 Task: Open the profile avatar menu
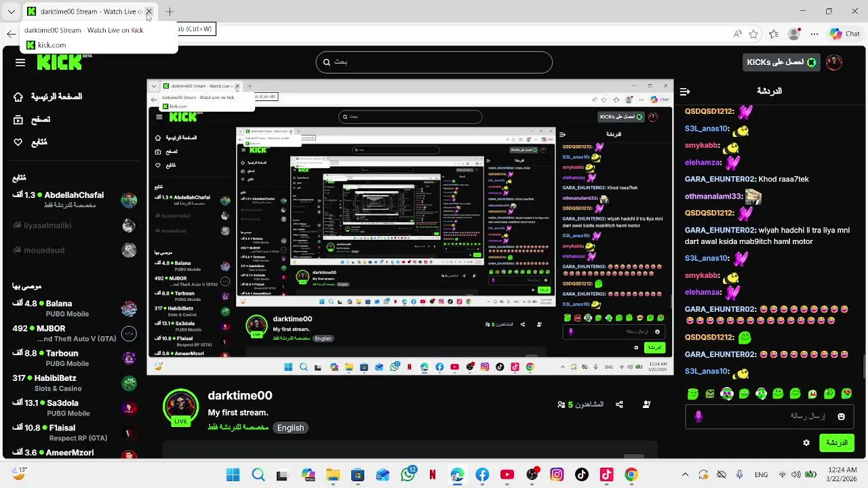[x=834, y=62]
